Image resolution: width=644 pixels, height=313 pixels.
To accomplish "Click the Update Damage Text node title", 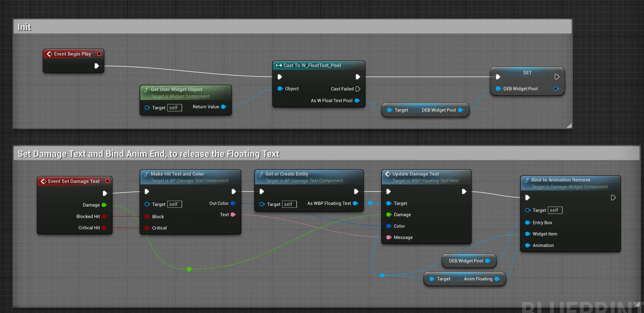I will pyautogui.click(x=415, y=174).
